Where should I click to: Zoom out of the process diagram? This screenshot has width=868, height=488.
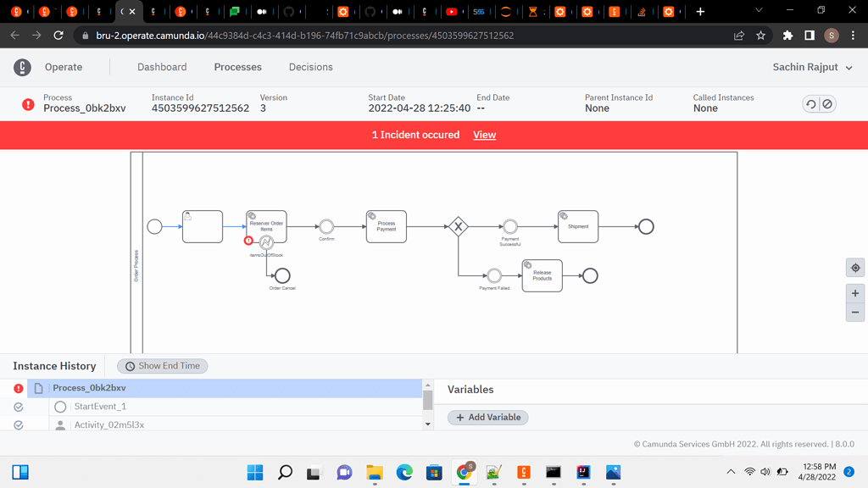click(x=854, y=312)
